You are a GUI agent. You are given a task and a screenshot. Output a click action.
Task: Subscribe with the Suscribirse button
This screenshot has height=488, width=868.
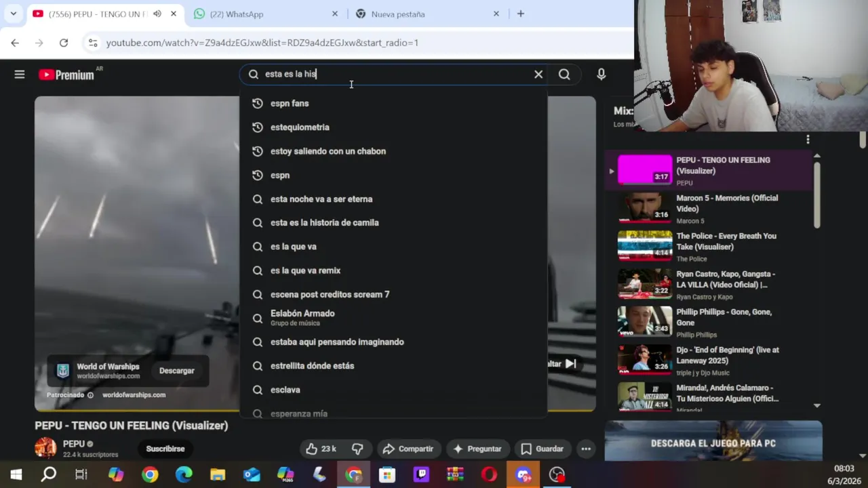click(x=165, y=449)
